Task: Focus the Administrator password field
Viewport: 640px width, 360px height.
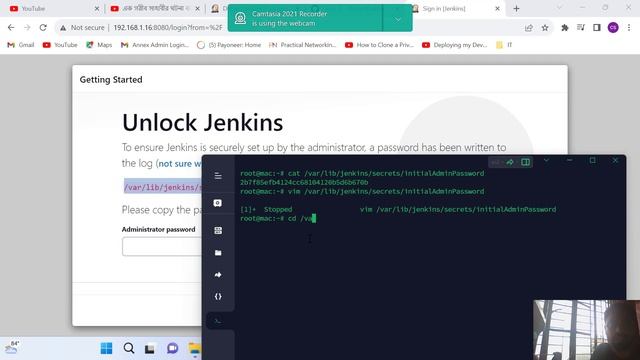Action: point(162,247)
